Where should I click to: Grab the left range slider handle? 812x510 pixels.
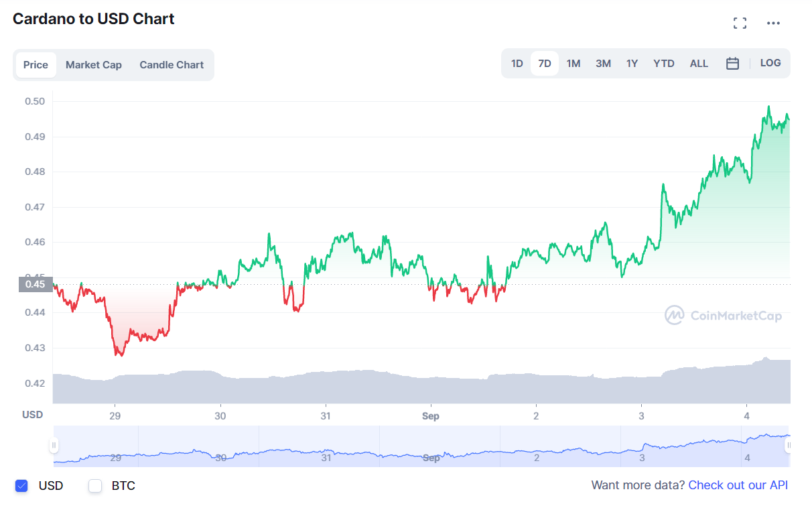tap(54, 445)
